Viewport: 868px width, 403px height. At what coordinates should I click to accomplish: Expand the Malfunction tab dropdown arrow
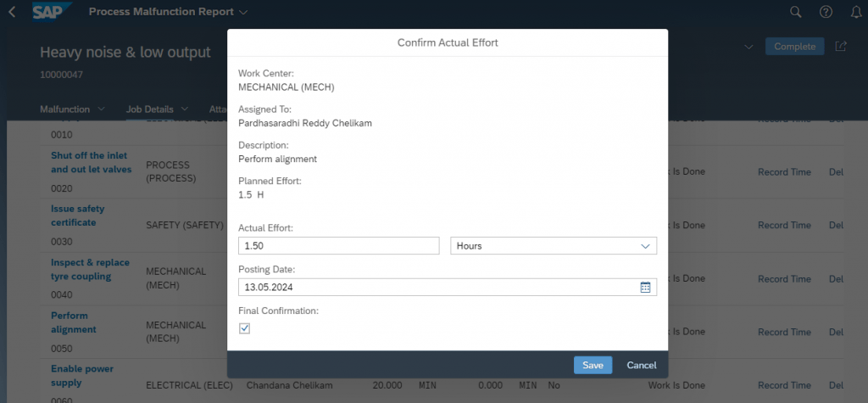[101, 109]
